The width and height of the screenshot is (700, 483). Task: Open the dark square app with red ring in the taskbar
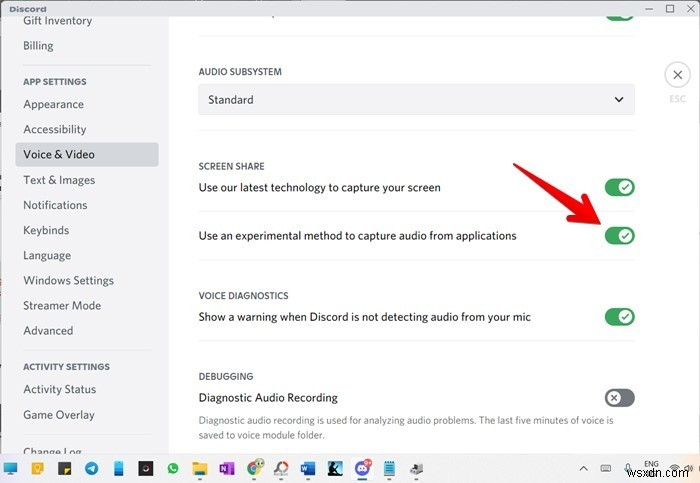(146, 469)
